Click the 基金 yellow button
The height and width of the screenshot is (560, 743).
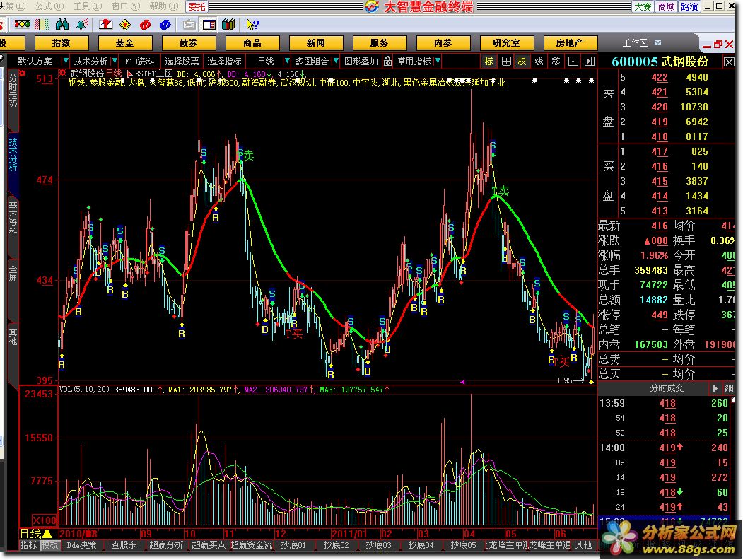[124, 42]
